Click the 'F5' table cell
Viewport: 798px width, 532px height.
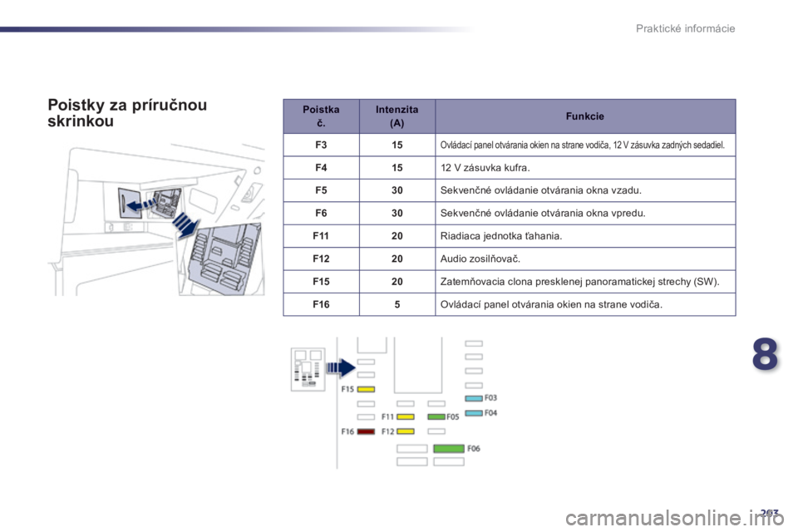point(321,190)
